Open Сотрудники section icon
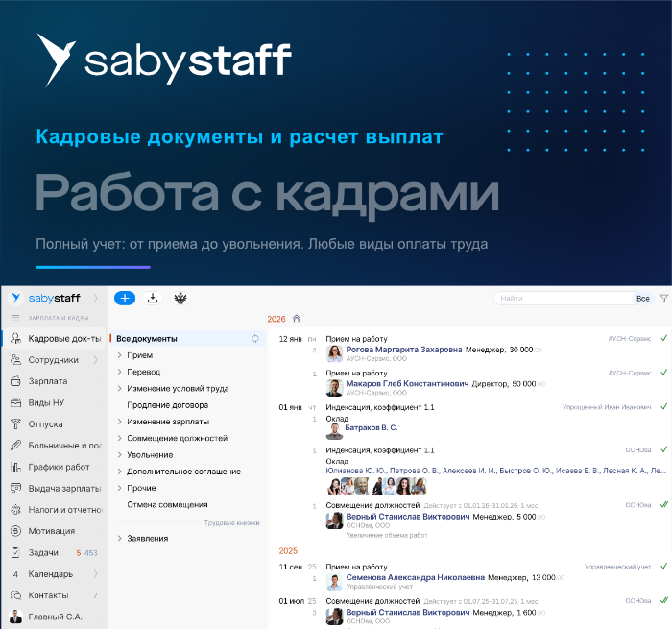Image resolution: width=672 pixels, height=629 pixels. [x=16, y=360]
